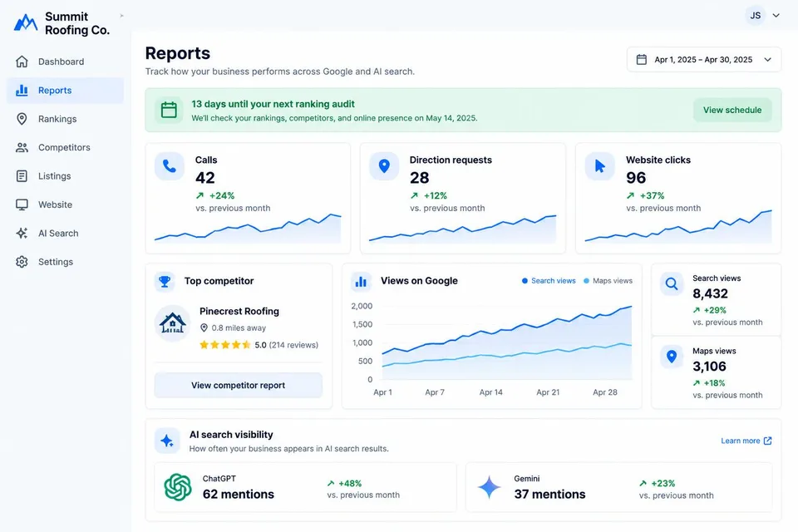Viewport: 798px width, 532px height.
Task: Click the Summit Roofing Co. mountain logo
Action: [26, 22]
